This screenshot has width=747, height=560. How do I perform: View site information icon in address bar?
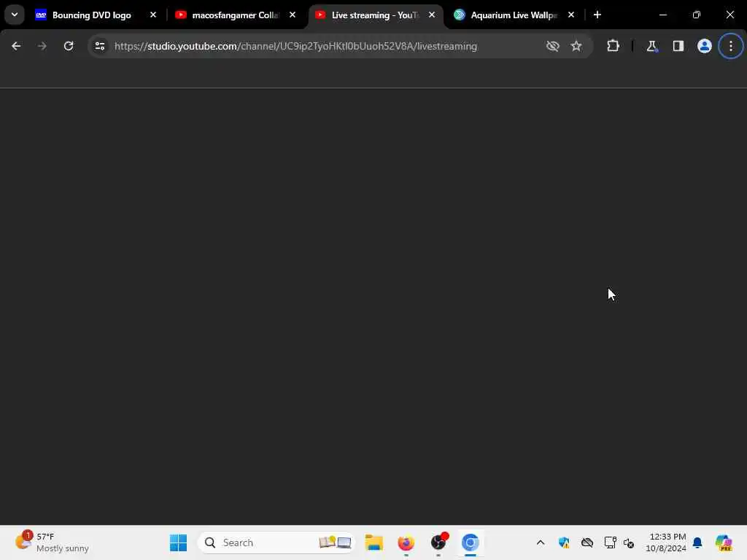pos(100,46)
